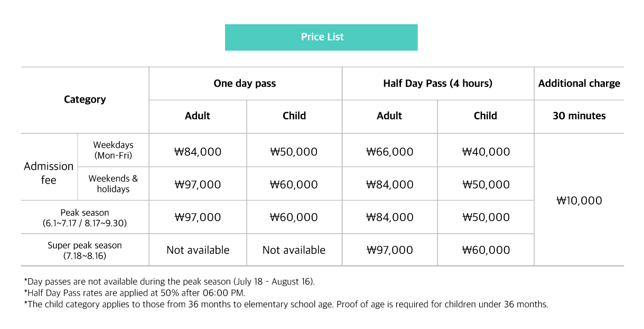Click the child category age note
644x329 pixels.
tap(286, 305)
